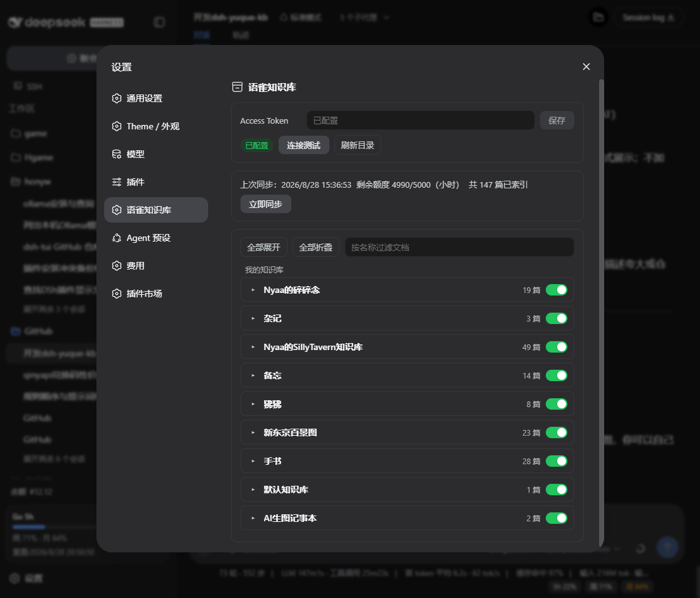Click the 新东京百景图 name
Screen dimensions: 700x598
[x=290, y=432]
